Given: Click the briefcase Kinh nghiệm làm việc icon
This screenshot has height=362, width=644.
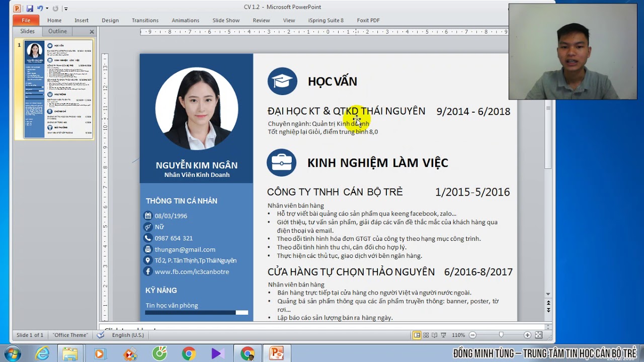Looking at the screenshot, I should tap(281, 162).
